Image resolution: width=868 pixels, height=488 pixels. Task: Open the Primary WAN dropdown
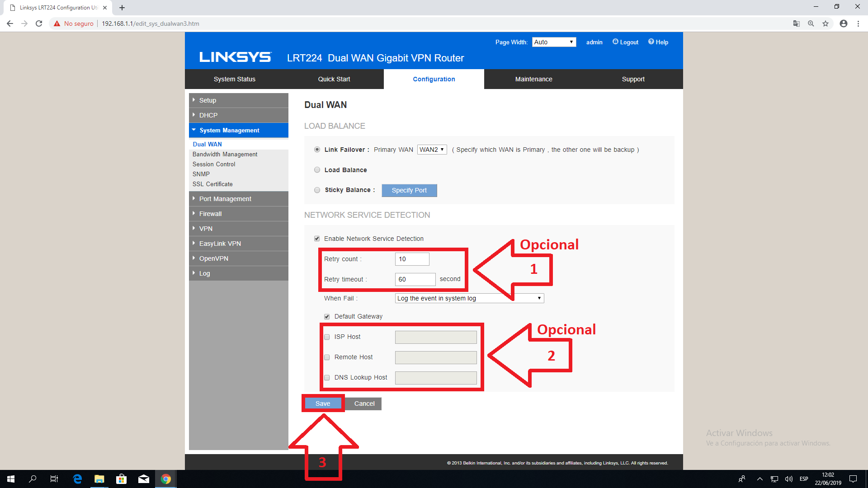pyautogui.click(x=432, y=150)
